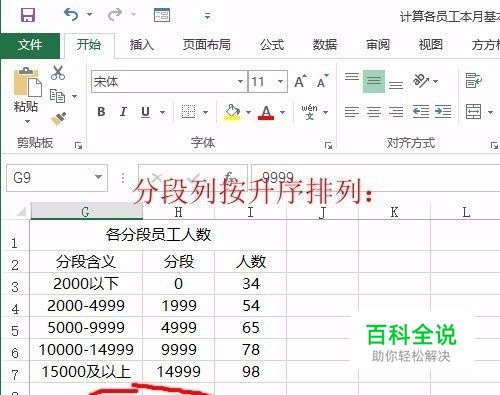Open the Underline style dropdown arrow
The image size is (500, 395).
[163, 112]
